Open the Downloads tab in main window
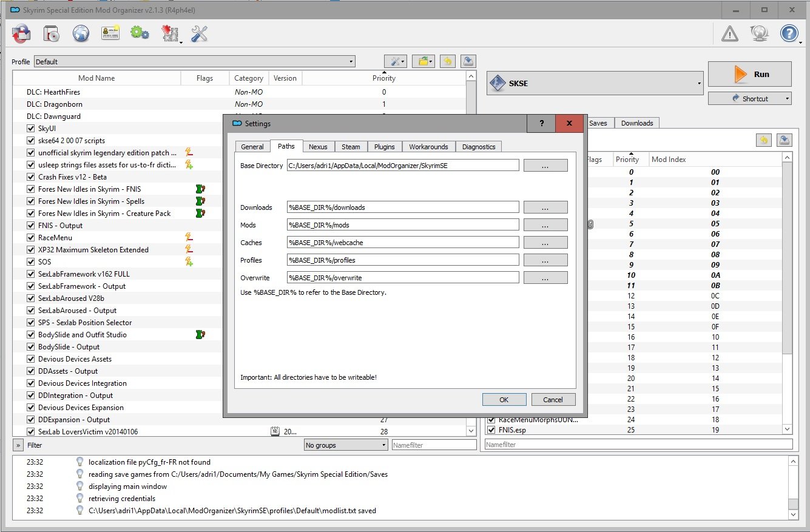The height and width of the screenshot is (532, 810). pos(637,123)
